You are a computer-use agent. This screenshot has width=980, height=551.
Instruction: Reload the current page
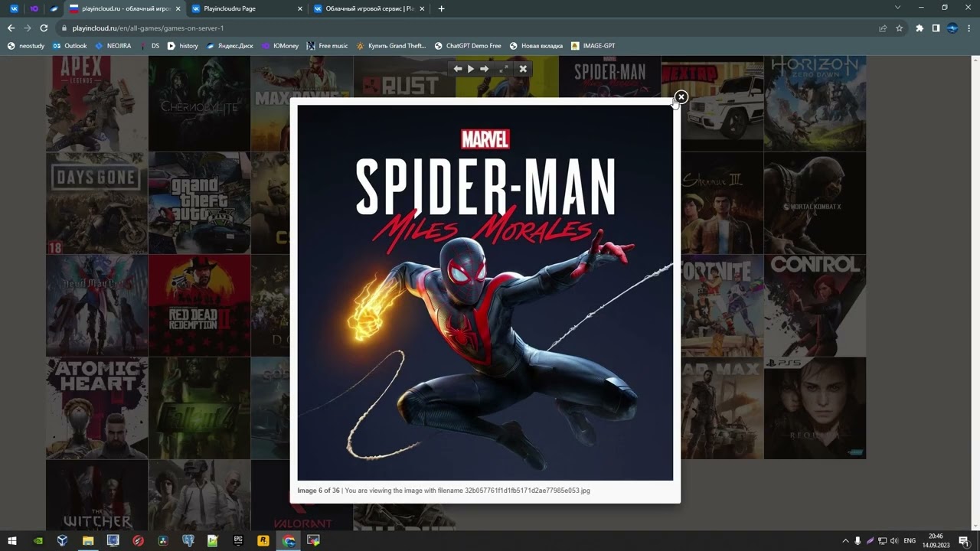pyautogui.click(x=44, y=28)
